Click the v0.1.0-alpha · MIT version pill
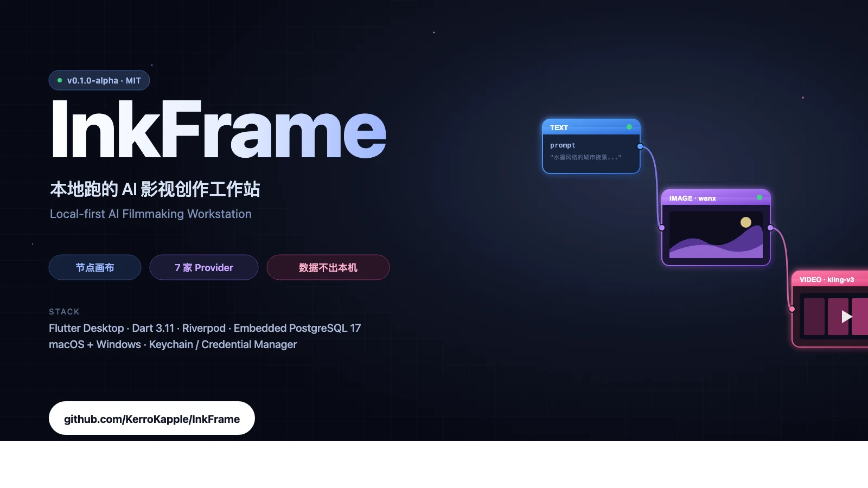This screenshot has height=488, width=868. point(99,80)
